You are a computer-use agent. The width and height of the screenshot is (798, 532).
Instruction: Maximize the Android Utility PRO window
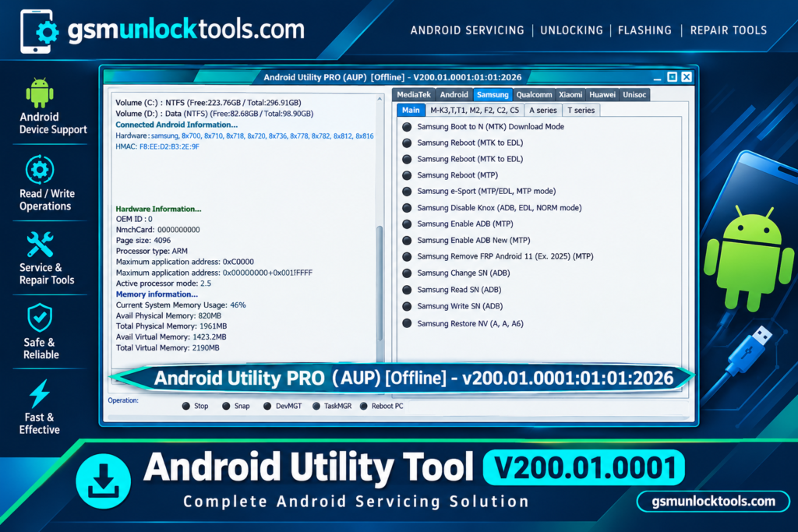coord(672,77)
